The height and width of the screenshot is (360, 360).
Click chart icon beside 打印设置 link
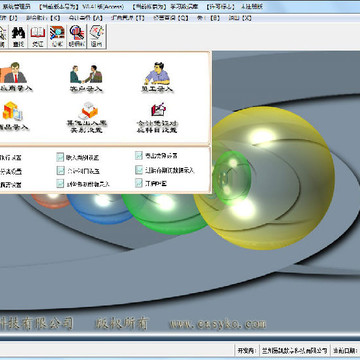(x=139, y=183)
